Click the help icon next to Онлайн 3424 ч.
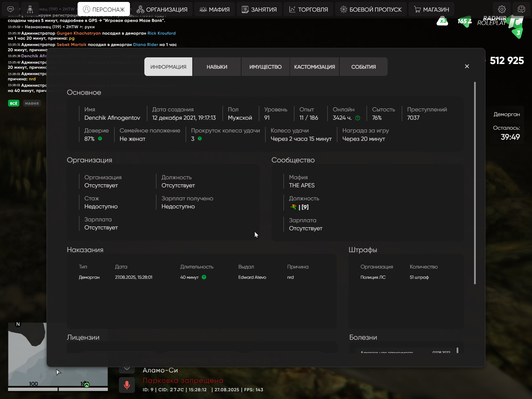532x399 pixels. (358, 118)
